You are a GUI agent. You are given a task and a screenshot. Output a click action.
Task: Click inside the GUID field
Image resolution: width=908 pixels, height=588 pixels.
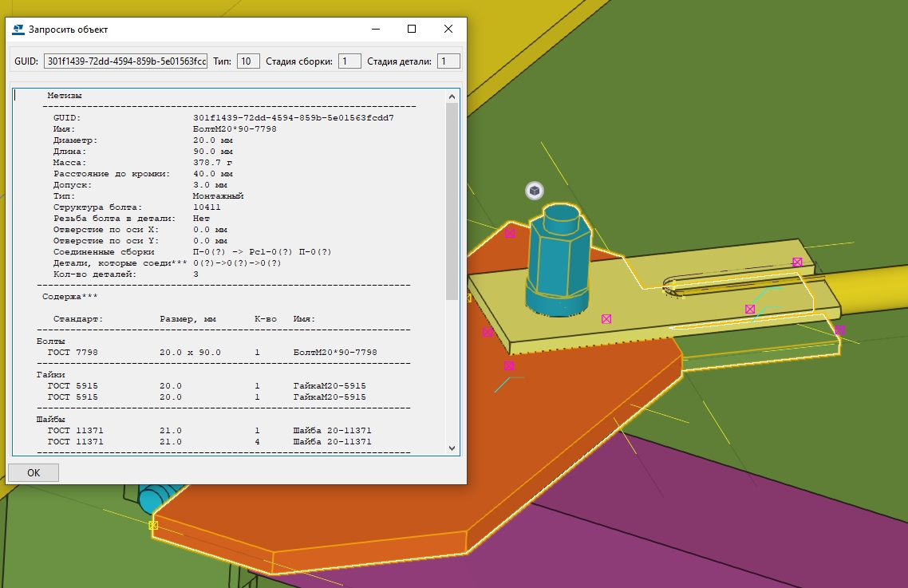click(x=126, y=61)
